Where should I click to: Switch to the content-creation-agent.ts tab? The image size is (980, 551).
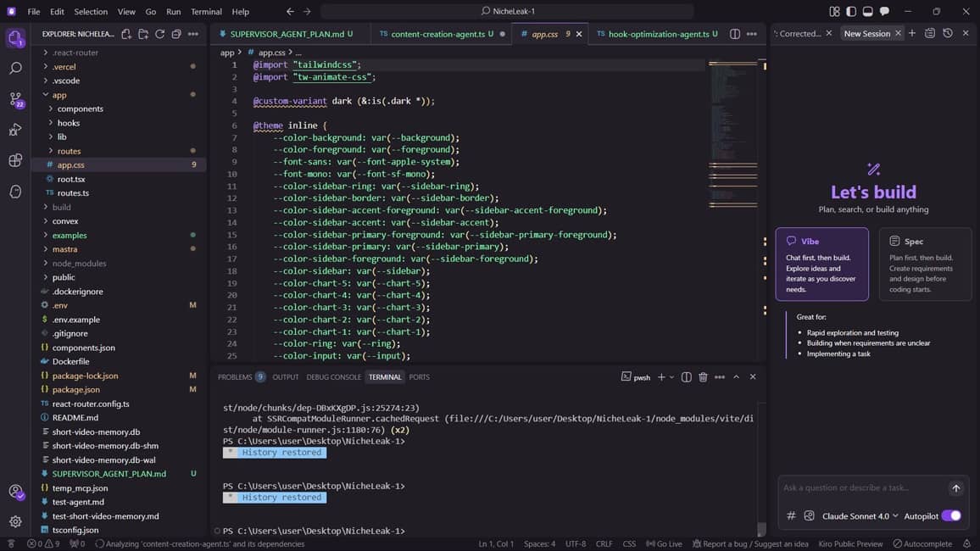coord(437,34)
